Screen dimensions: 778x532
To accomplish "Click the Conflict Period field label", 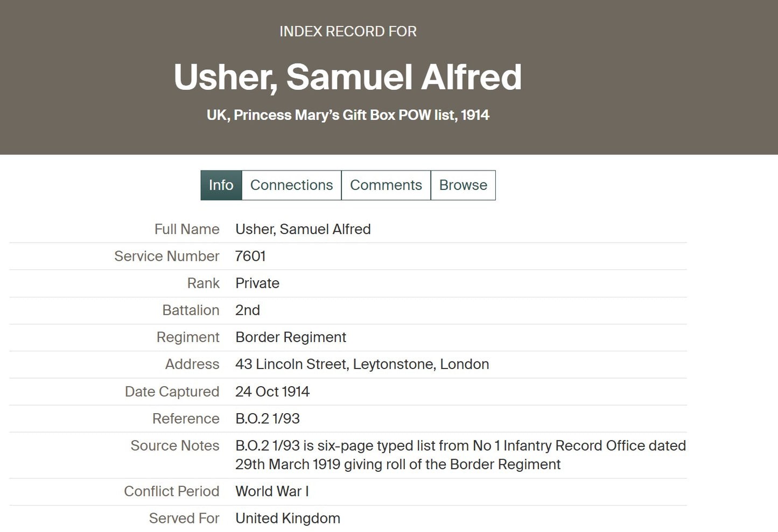I will click(171, 491).
